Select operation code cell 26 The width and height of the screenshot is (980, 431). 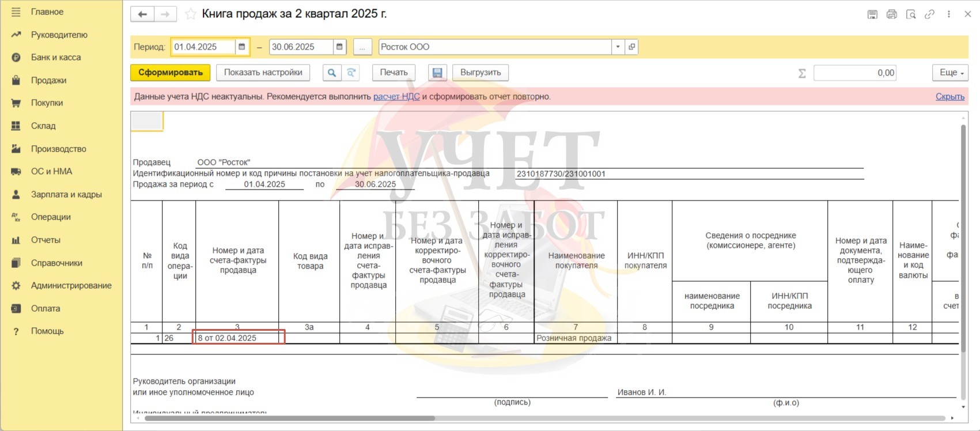[179, 338]
